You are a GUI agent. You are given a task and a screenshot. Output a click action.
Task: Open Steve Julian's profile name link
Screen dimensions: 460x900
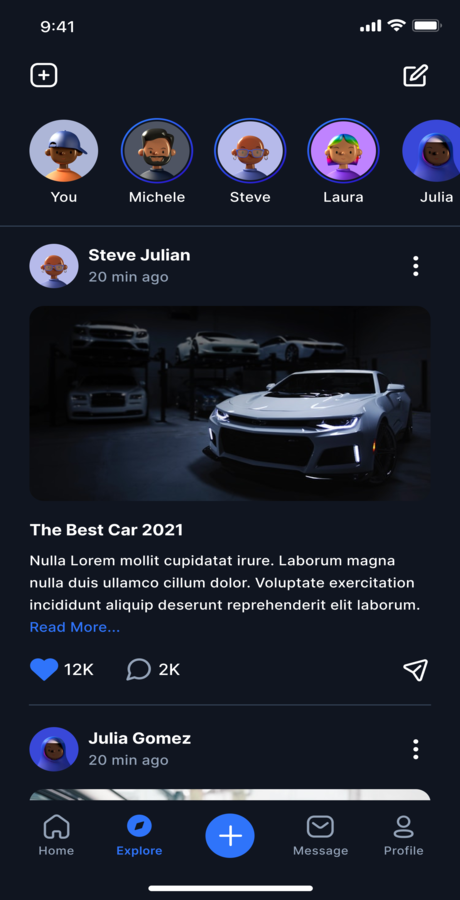[140, 255]
